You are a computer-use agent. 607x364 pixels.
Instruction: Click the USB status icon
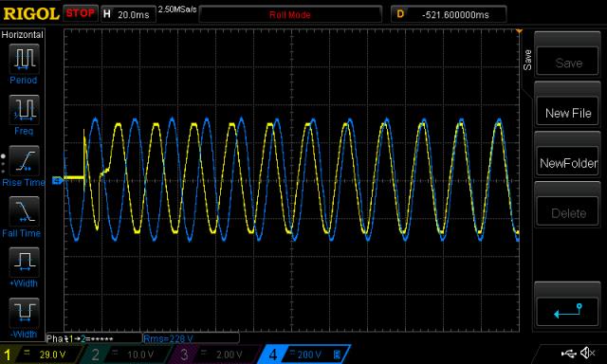[568, 354]
